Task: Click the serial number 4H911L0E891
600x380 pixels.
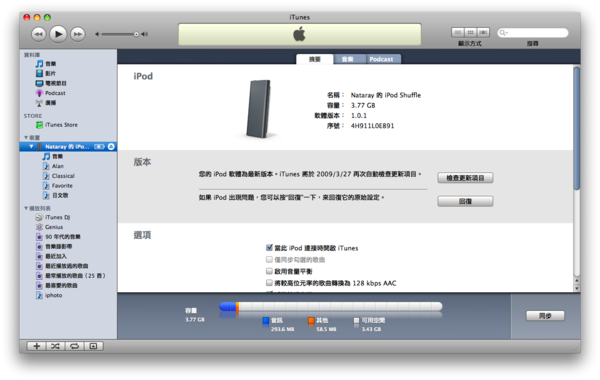Action: (372, 126)
